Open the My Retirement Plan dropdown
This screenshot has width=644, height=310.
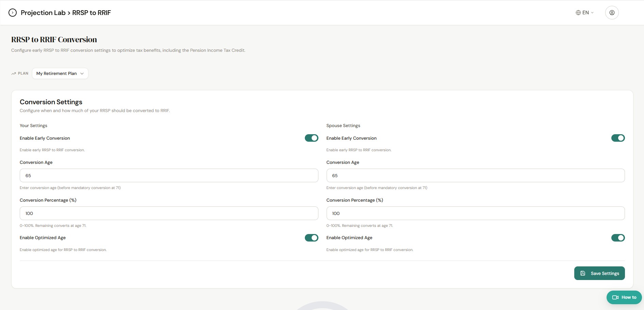coord(60,74)
